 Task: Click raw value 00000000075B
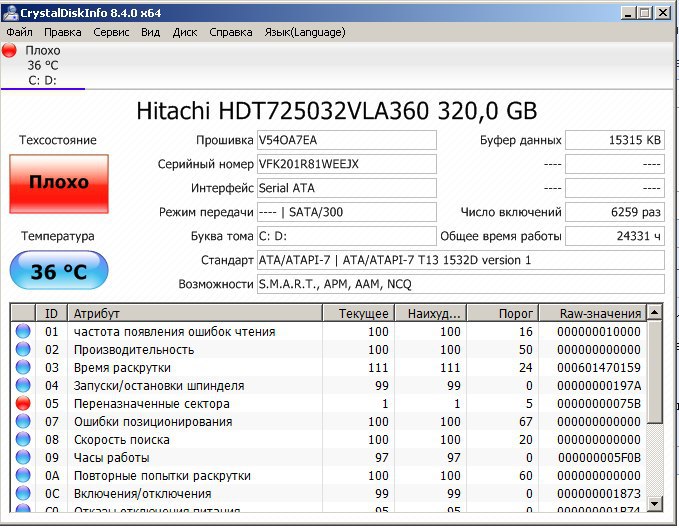point(599,404)
